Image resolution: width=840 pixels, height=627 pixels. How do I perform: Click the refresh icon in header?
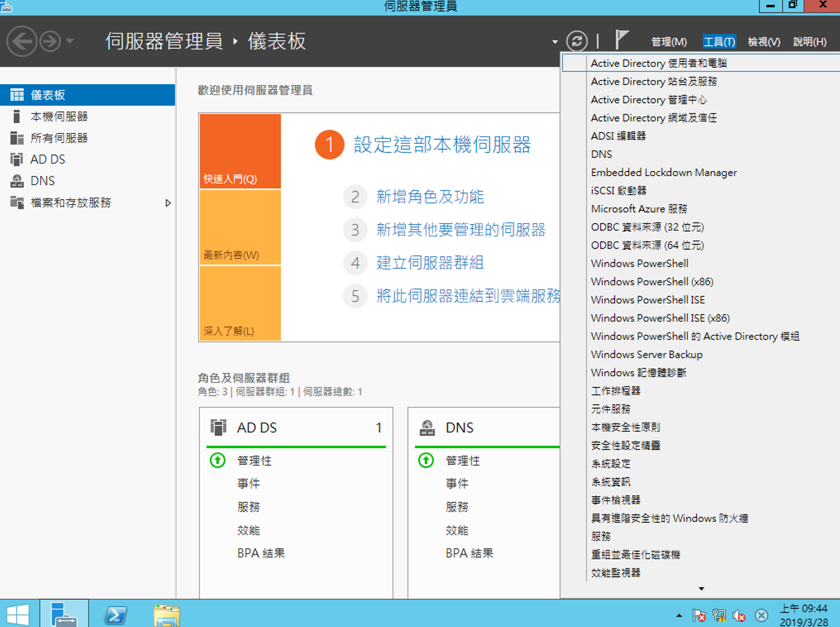(x=576, y=41)
